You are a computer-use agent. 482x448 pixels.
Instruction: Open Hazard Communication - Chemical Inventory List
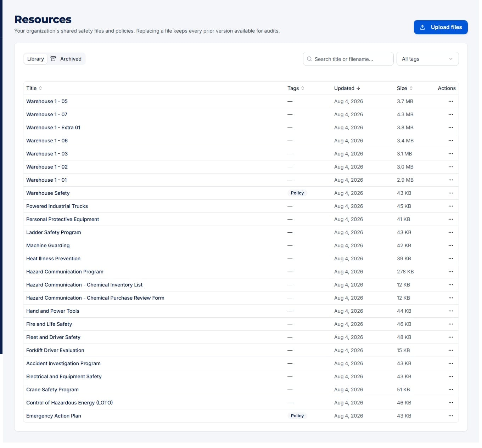click(84, 285)
